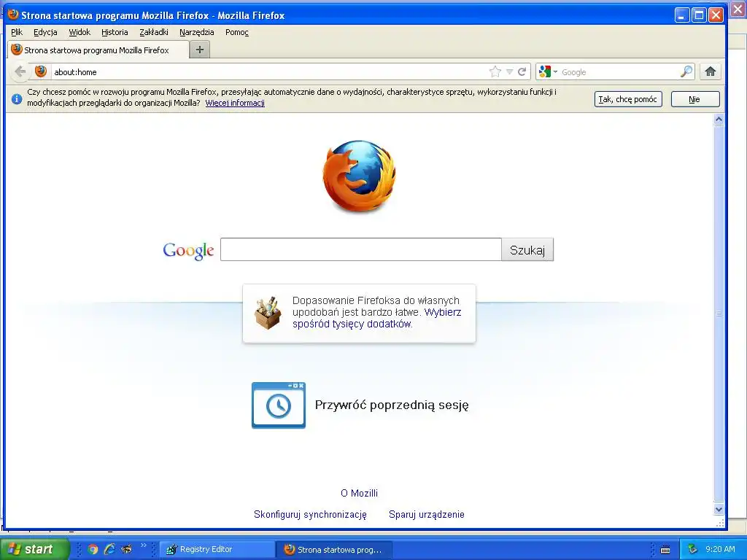Open the Widok menu
Viewport: 747px width, 560px height.
click(x=80, y=32)
